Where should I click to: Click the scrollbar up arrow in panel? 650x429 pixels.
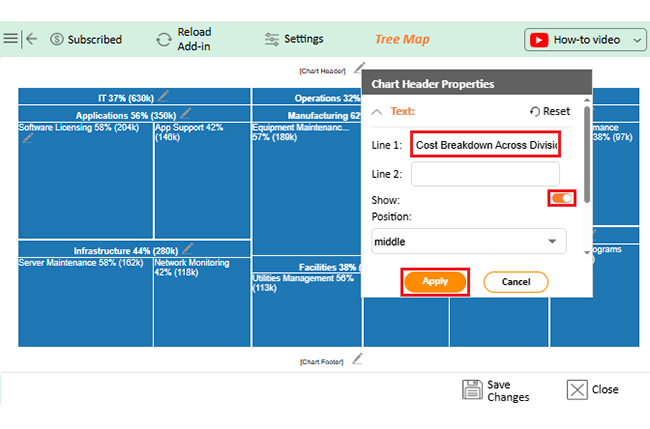pyautogui.click(x=587, y=100)
